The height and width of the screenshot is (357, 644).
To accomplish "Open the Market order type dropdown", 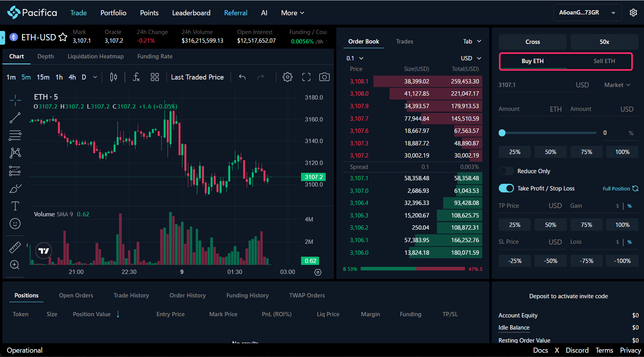I will coord(617,85).
